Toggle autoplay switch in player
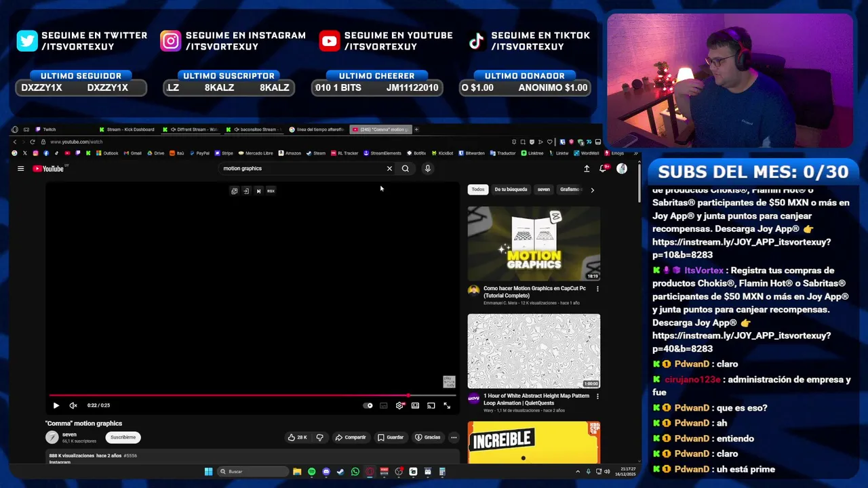Image resolution: width=868 pixels, height=488 pixels. pos(368,405)
